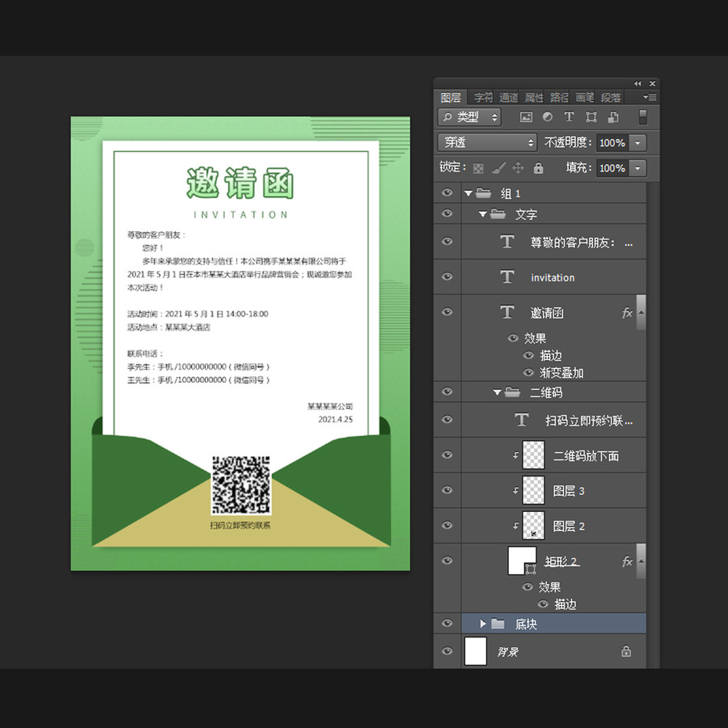Open the 不透明度 opacity slider dropdown

(x=638, y=143)
